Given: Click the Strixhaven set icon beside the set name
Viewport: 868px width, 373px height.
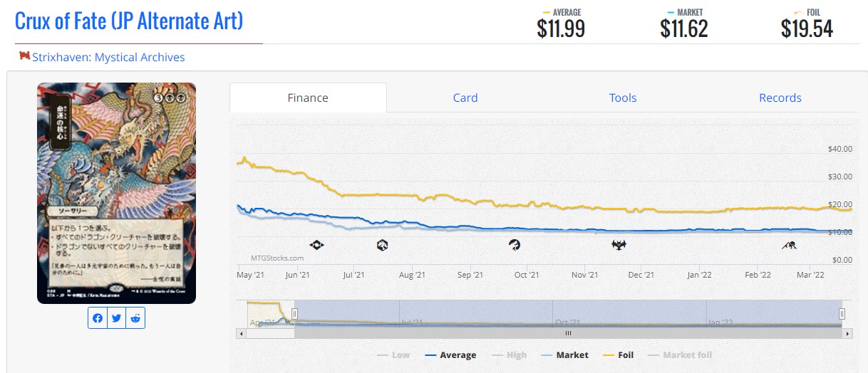Looking at the screenshot, I should 25,56.
